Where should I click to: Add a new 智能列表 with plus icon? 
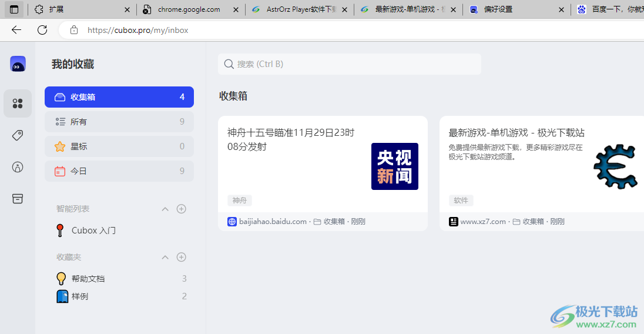(x=181, y=209)
